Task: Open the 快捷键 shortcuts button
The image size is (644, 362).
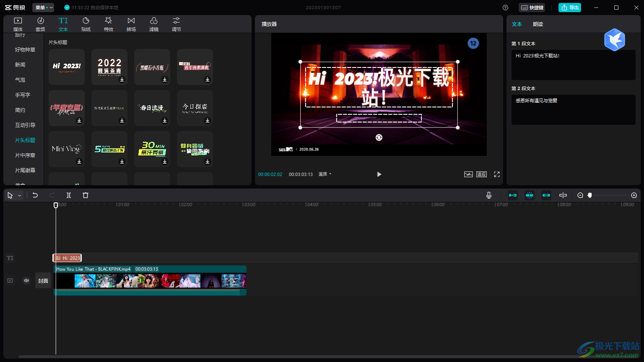Action: pyautogui.click(x=532, y=8)
